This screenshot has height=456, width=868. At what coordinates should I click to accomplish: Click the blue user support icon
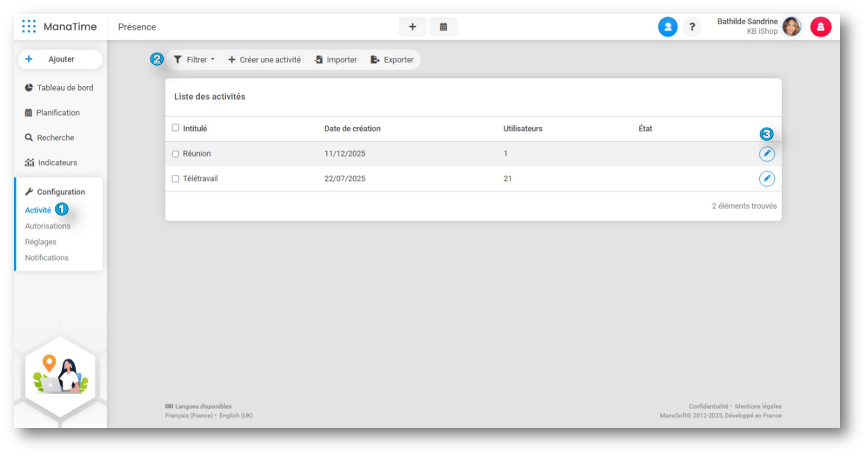click(667, 27)
